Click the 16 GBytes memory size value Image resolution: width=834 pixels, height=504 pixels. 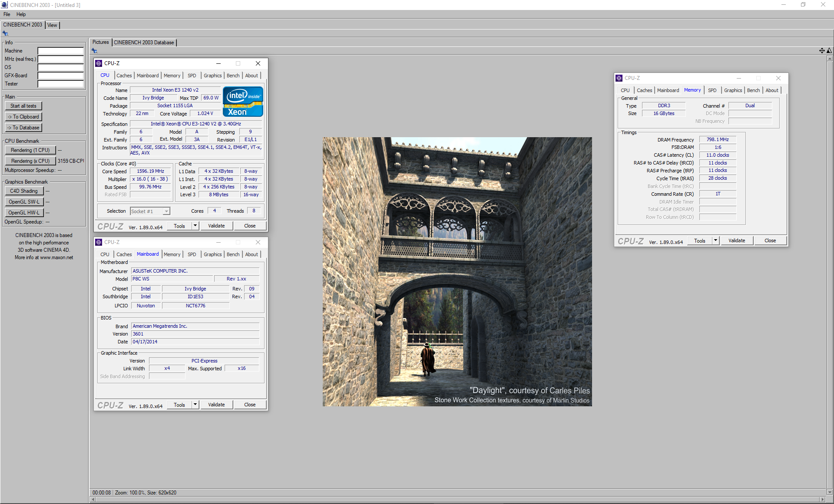click(664, 113)
